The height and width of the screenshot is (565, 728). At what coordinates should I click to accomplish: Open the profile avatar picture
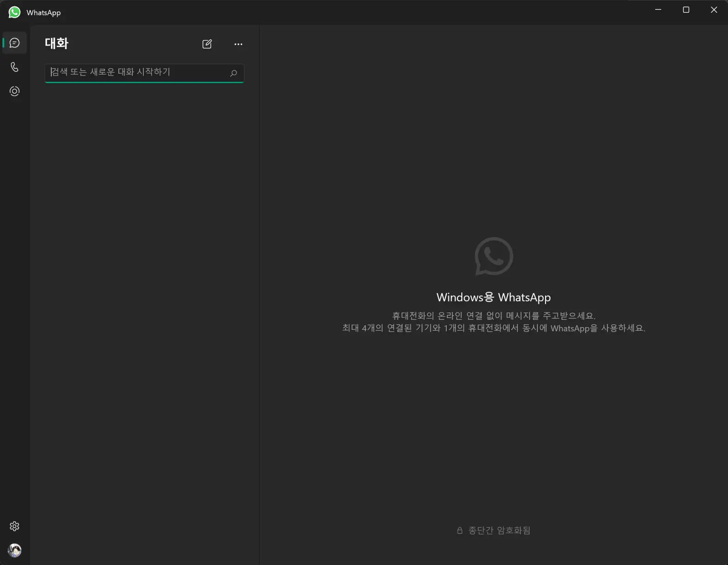point(15,550)
